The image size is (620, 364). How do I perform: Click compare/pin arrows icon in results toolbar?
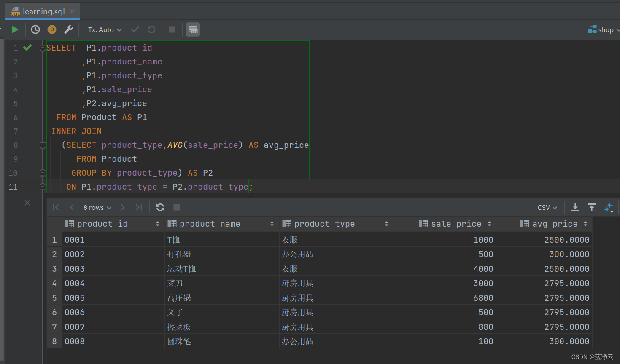tap(608, 207)
